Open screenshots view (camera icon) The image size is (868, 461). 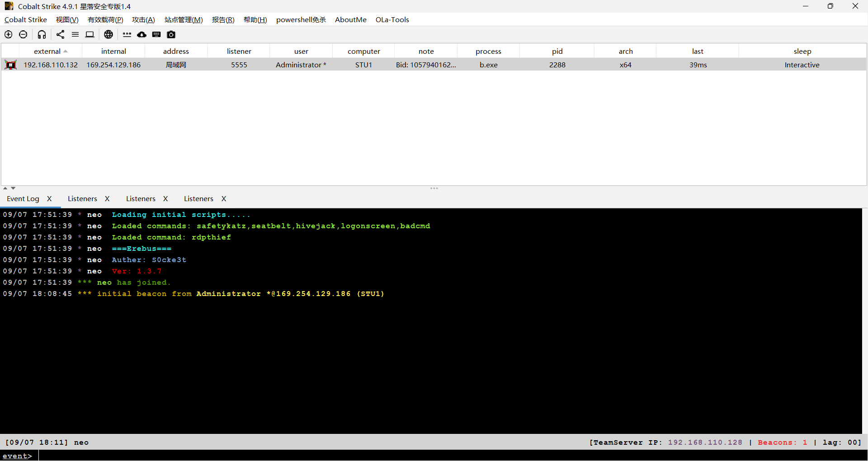click(x=171, y=34)
